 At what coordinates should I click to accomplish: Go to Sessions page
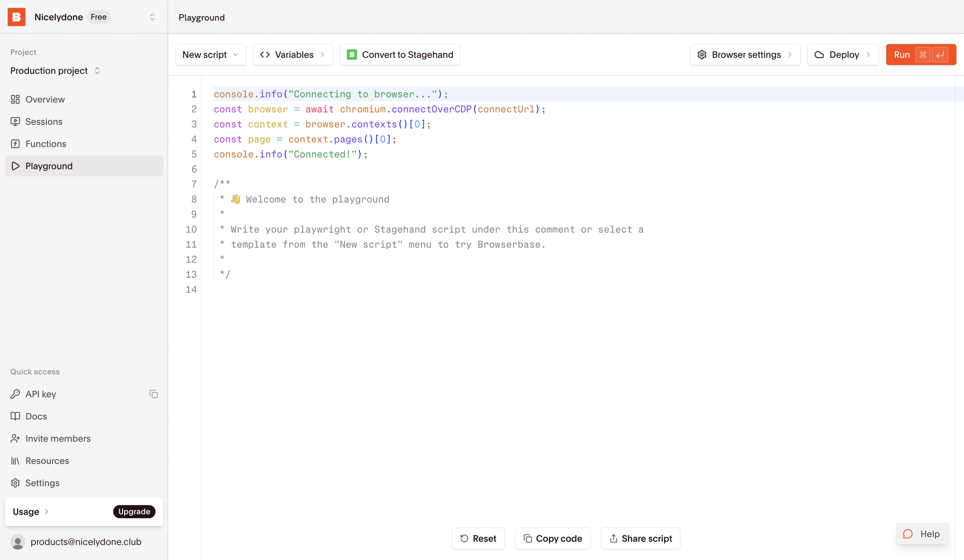pyautogui.click(x=84, y=121)
